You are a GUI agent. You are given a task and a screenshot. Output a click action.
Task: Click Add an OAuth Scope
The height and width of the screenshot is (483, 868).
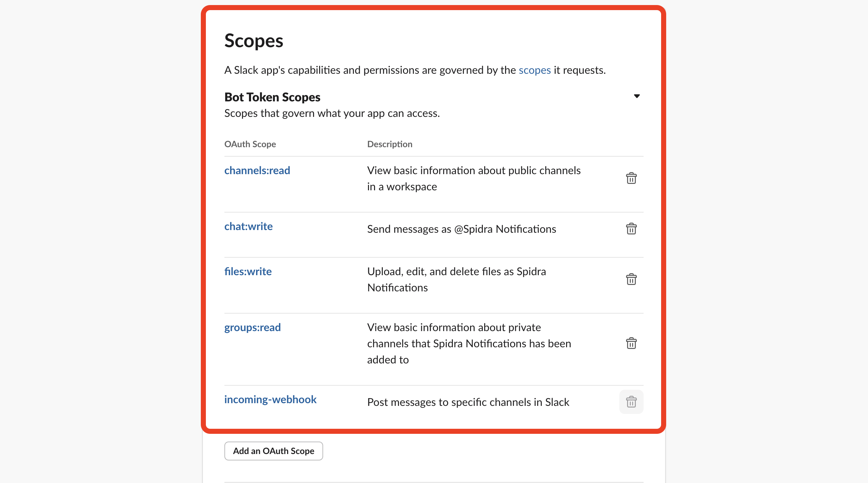click(273, 451)
